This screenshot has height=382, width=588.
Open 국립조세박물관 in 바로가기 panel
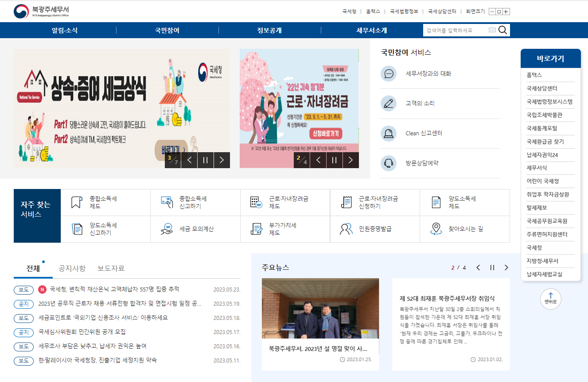pos(544,115)
